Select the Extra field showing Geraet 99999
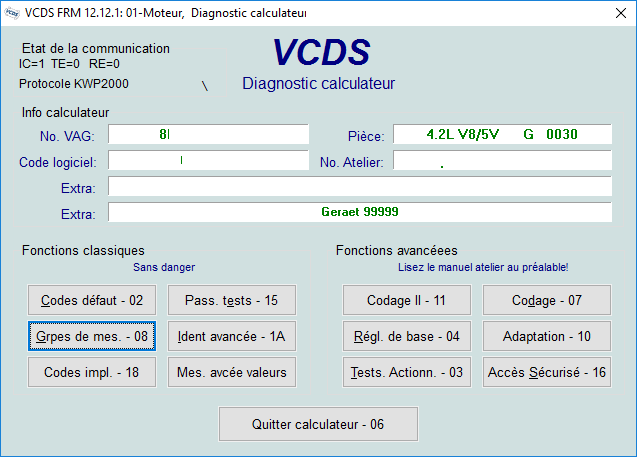Viewport: 637px width, 457px height. 359,212
